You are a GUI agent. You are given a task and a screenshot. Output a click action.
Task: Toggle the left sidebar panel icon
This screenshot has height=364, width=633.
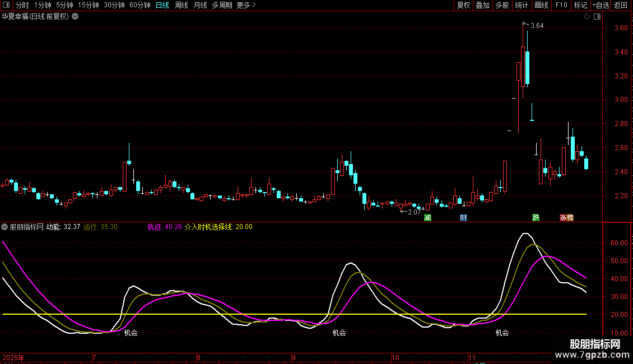point(7,5)
